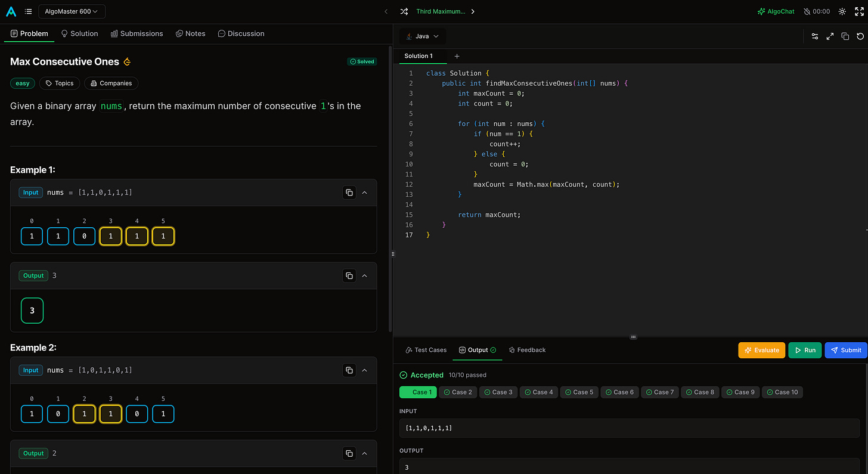Go to previous problem arrow
This screenshot has height=474, width=868.
point(386,11)
